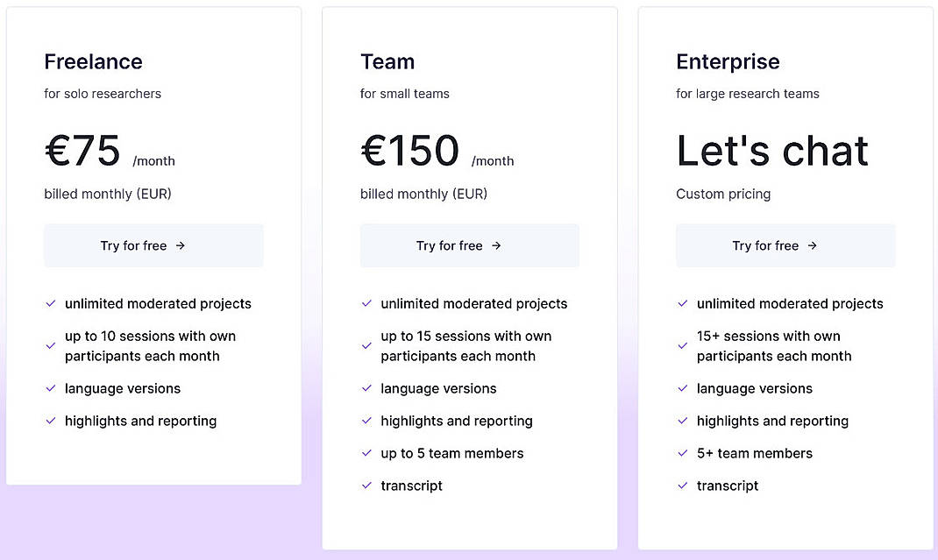Click the checkmark beside up to 5 team members

[366, 453]
